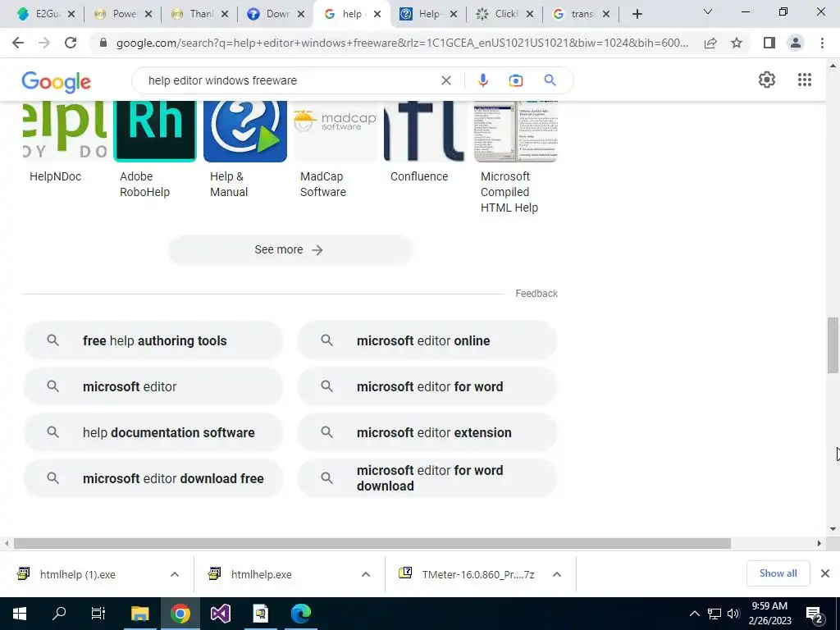Switch to the Help tab
Viewport: 840px width, 630px height.
pos(428,14)
